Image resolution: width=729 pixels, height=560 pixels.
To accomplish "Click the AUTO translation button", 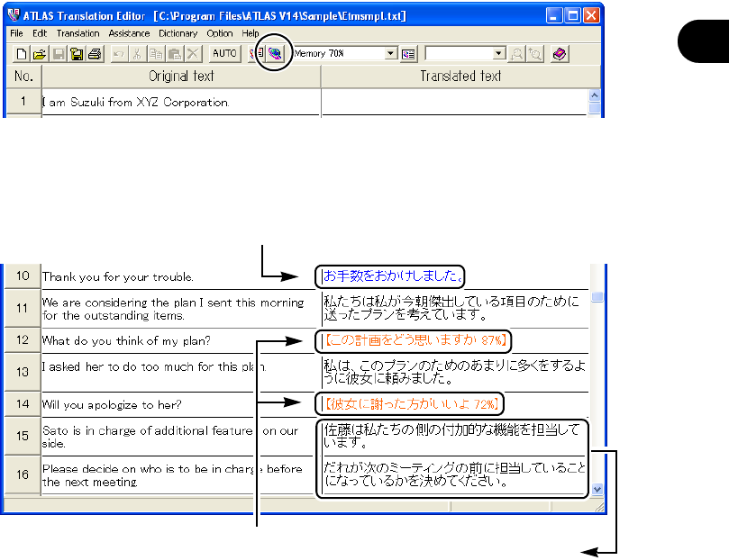I will (224, 53).
